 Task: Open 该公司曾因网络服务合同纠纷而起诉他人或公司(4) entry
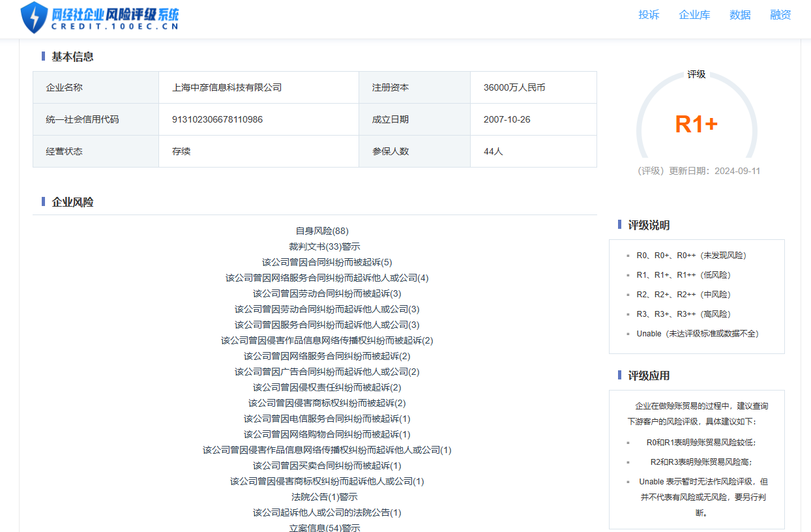pos(327,278)
